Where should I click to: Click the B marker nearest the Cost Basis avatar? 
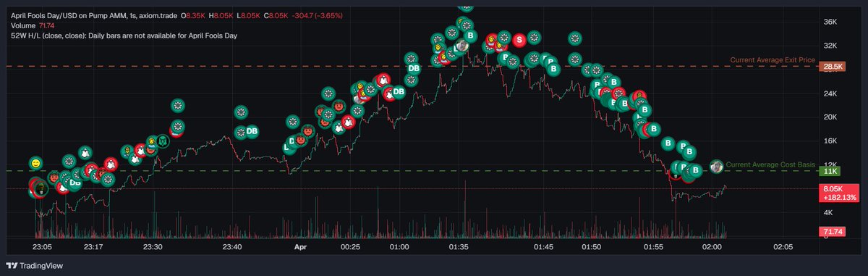(x=695, y=171)
